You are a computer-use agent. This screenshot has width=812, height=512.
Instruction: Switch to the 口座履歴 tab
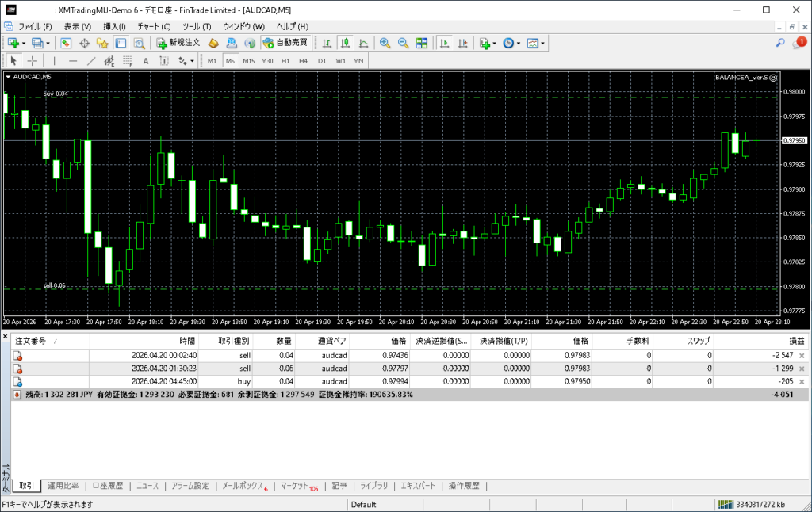[108, 486]
